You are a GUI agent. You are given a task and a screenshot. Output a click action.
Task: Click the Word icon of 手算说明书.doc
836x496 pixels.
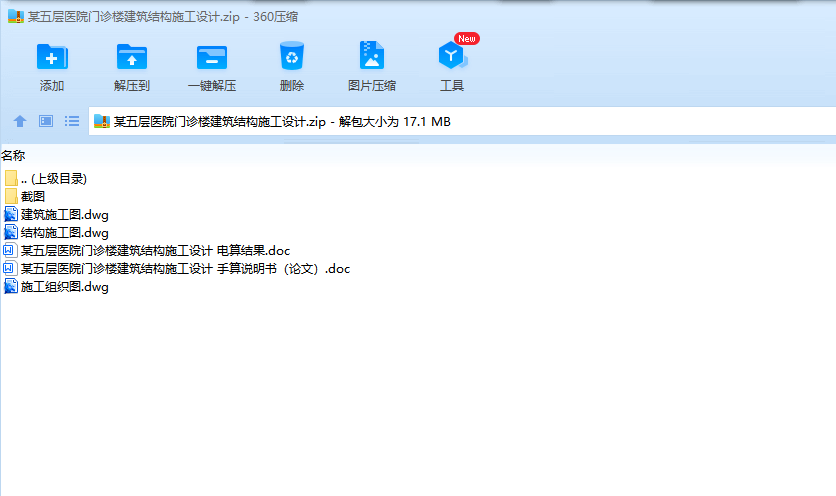click(10, 268)
